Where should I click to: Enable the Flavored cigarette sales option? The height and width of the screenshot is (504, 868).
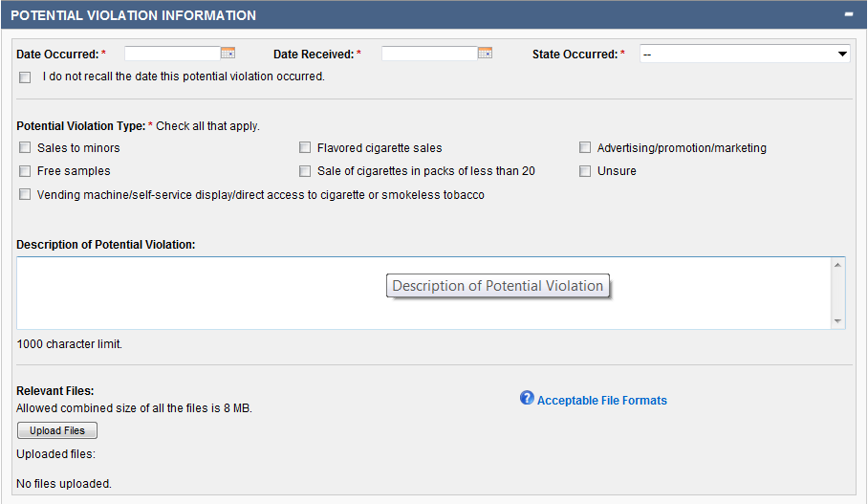(x=305, y=148)
